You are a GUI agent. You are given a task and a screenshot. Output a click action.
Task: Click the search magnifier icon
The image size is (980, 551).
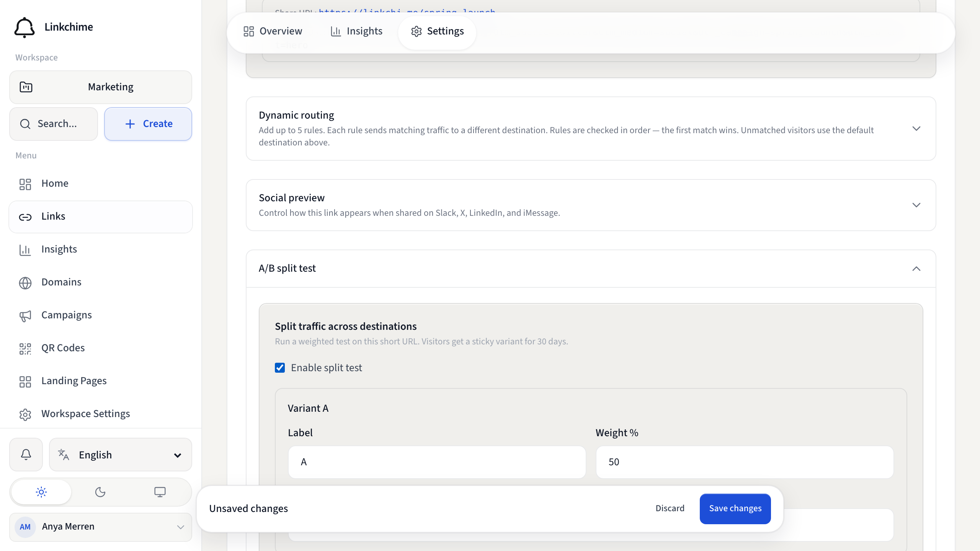pos(25,124)
